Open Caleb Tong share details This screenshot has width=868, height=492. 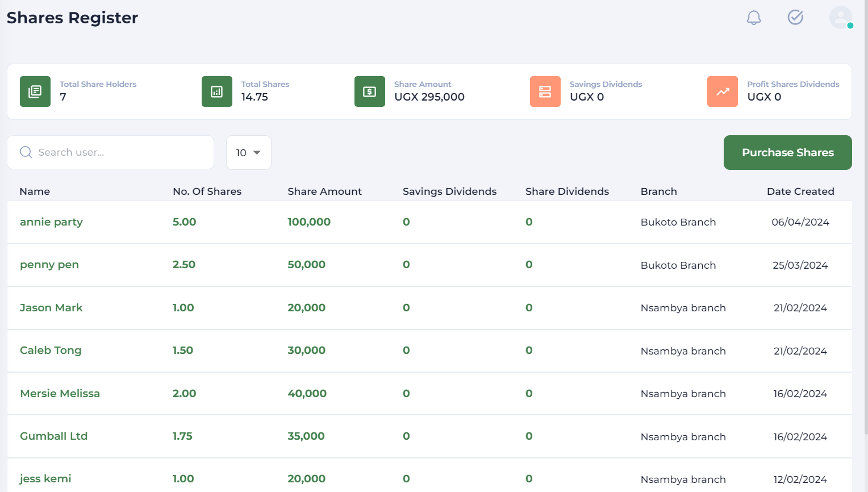51,351
